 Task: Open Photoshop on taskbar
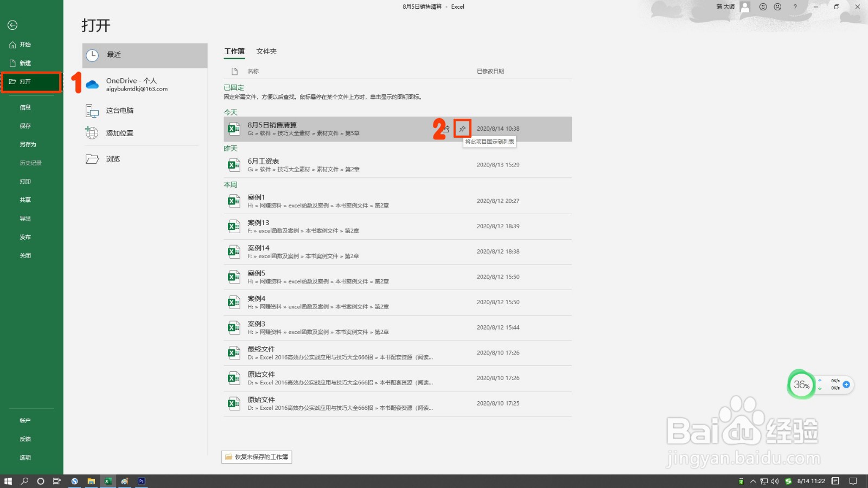142,481
